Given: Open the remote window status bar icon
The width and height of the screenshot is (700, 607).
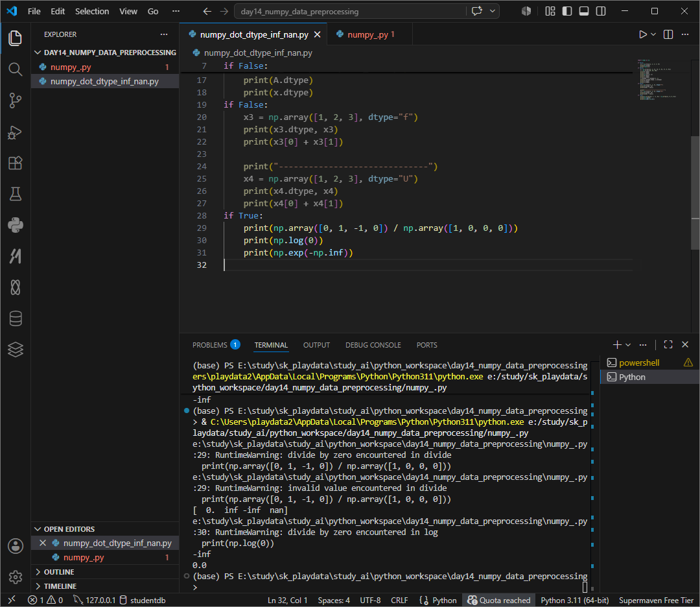Looking at the screenshot, I should [12, 600].
